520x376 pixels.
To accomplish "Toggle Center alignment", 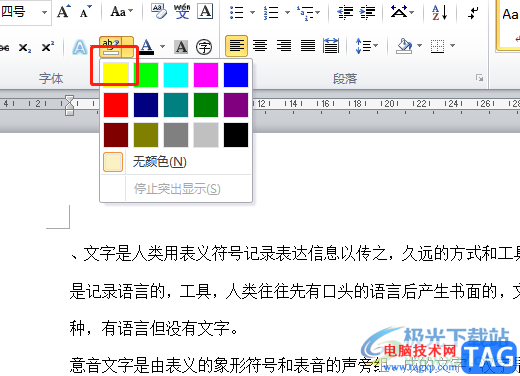I will (260, 46).
